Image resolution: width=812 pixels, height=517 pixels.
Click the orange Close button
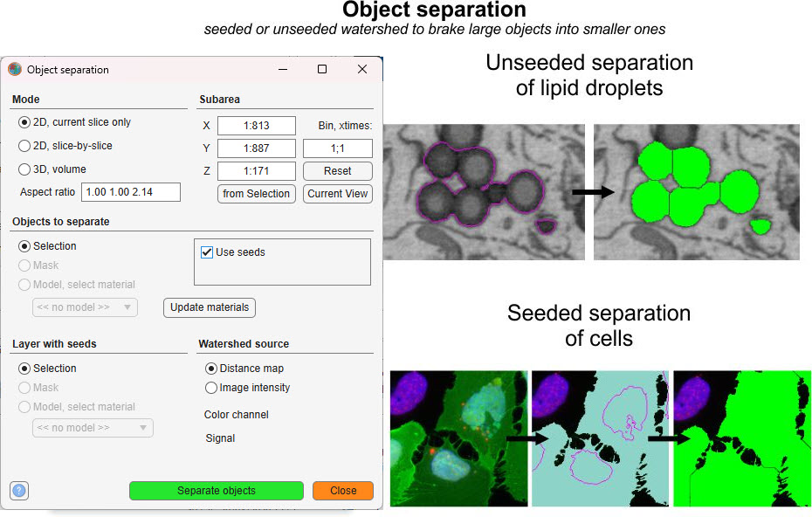tap(343, 491)
